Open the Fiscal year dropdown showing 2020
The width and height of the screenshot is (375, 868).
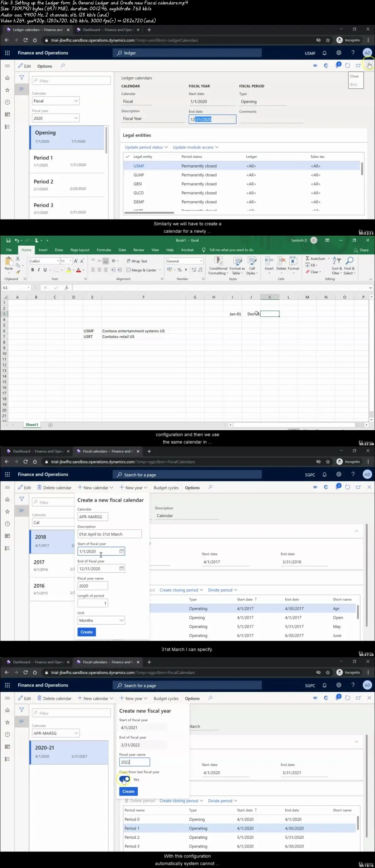click(56, 118)
